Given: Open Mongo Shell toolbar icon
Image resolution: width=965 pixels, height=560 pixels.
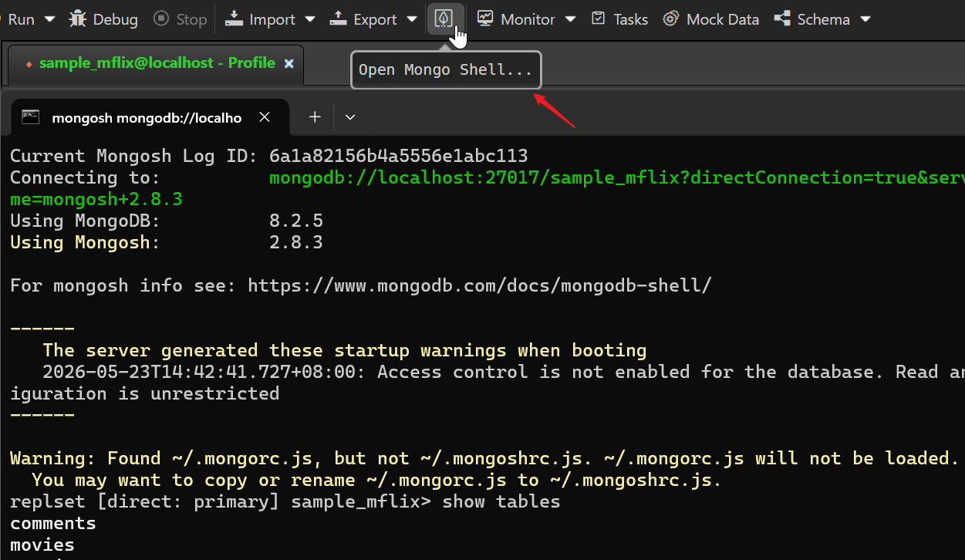Looking at the screenshot, I should pyautogui.click(x=445, y=19).
